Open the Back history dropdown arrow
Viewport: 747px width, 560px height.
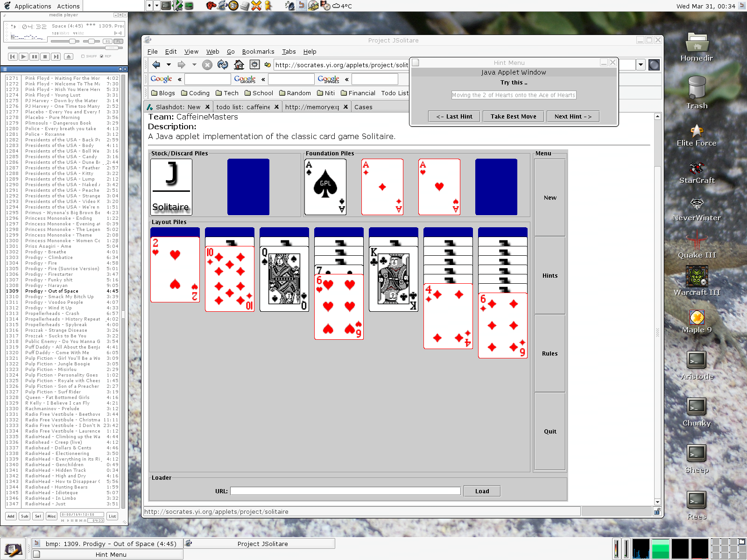click(169, 65)
